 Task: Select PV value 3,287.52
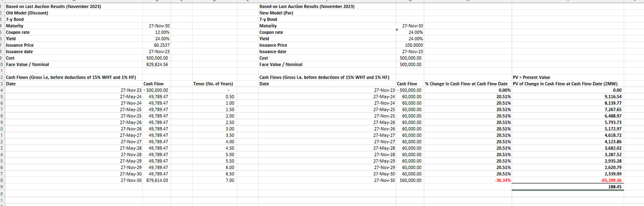tap(612, 154)
